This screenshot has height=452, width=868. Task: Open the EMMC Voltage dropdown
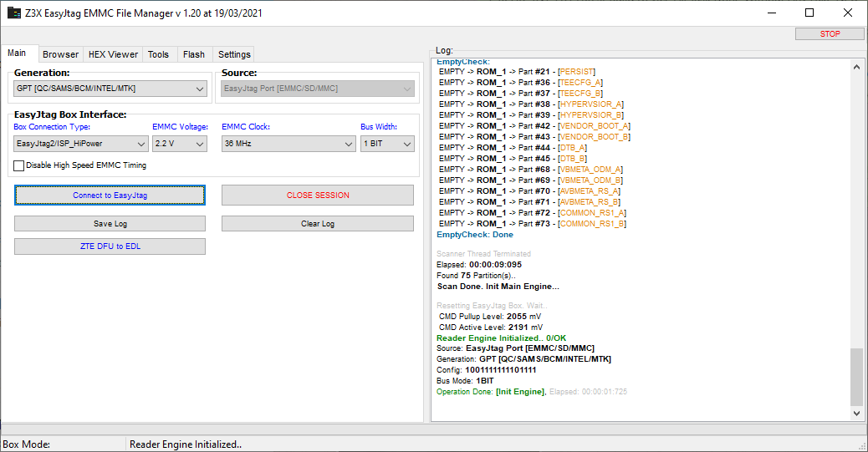179,144
